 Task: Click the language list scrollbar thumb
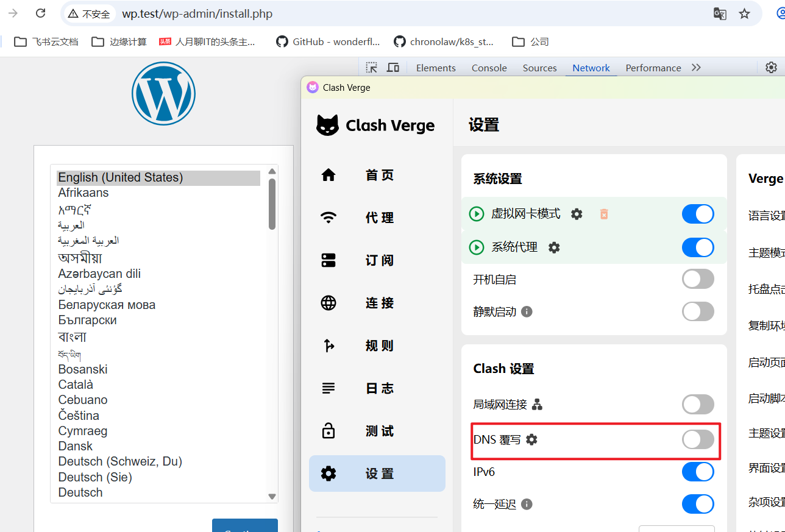click(272, 204)
